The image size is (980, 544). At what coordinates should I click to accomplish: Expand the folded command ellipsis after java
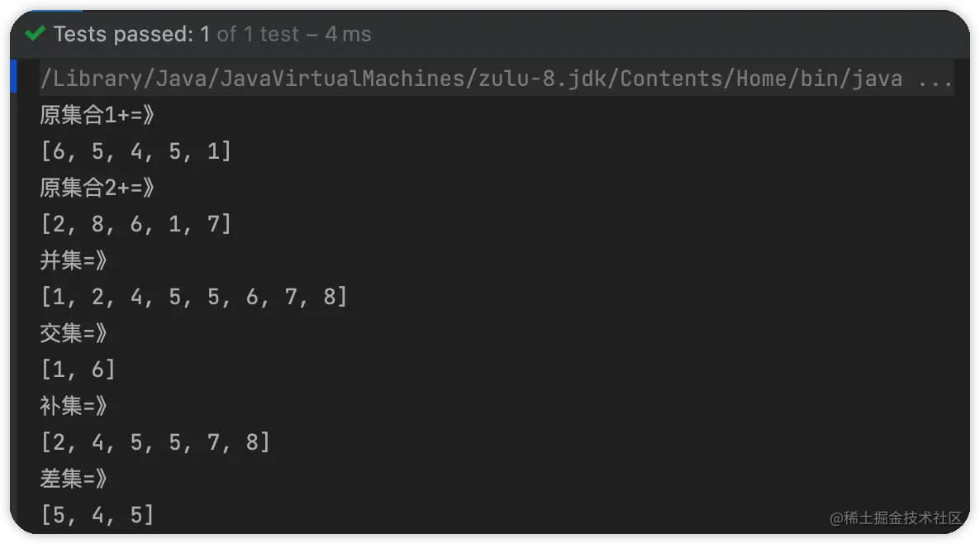pyautogui.click(x=935, y=79)
